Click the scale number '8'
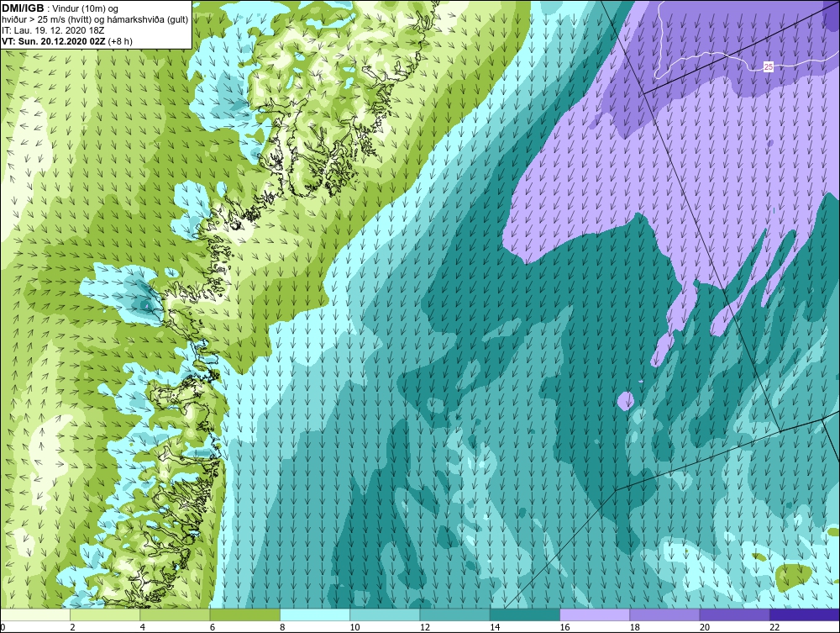840x633 pixels. [282, 627]
